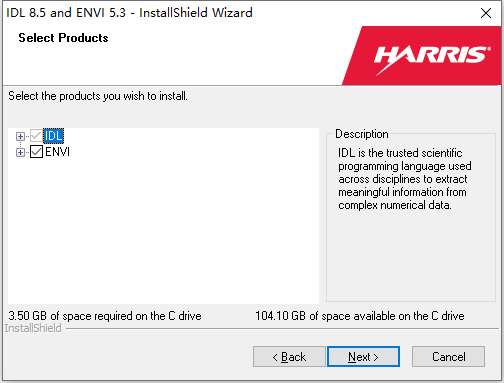Click the space required on C drive text

[x=105, y=316]
